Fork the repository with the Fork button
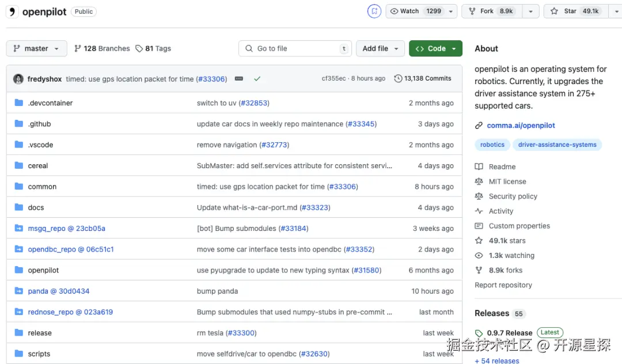Viewport: 622px width, 364px height. 492,11
